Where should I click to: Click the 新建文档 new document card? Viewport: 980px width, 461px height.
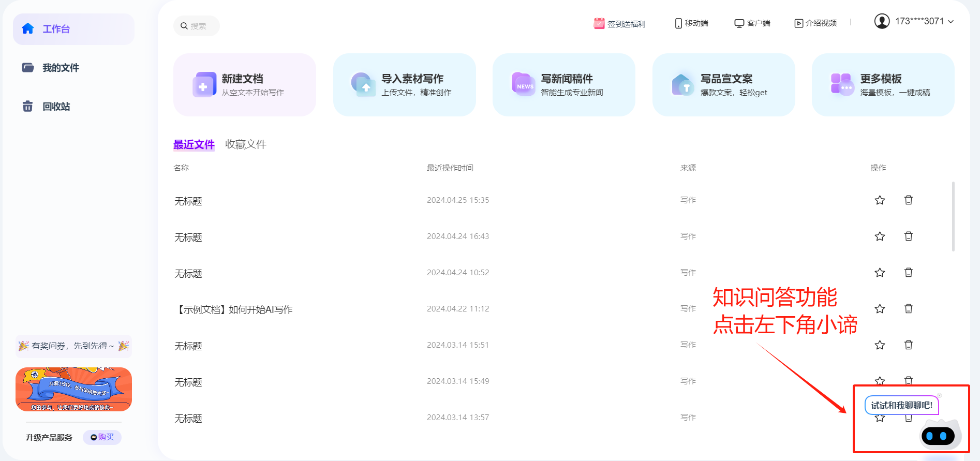click(244, 85)
